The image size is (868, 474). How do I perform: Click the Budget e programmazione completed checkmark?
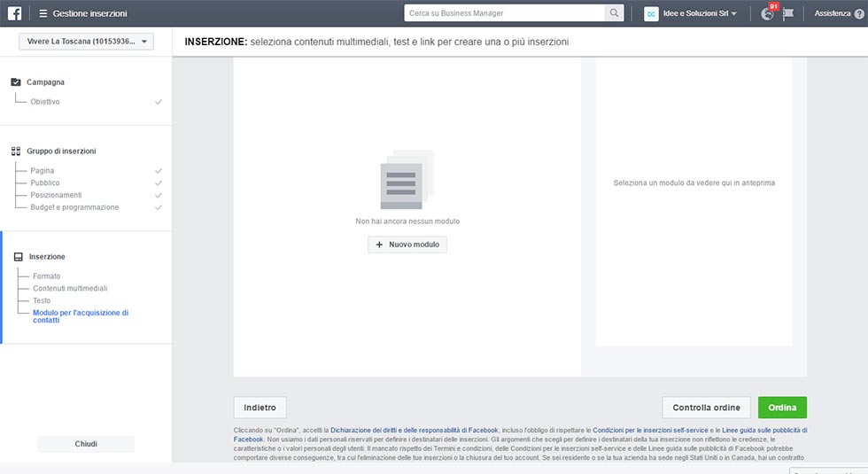(x=159, y=207)
